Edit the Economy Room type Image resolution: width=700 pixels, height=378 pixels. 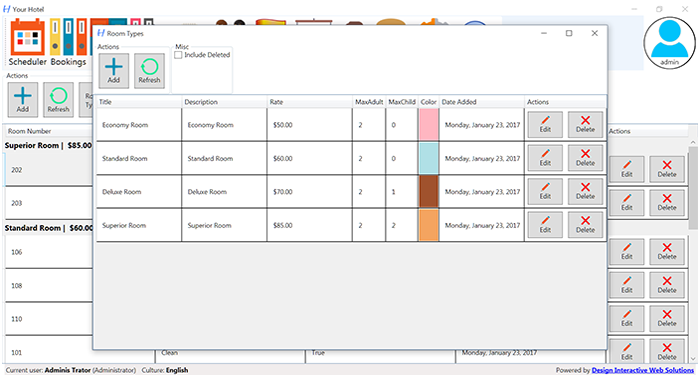545,125
